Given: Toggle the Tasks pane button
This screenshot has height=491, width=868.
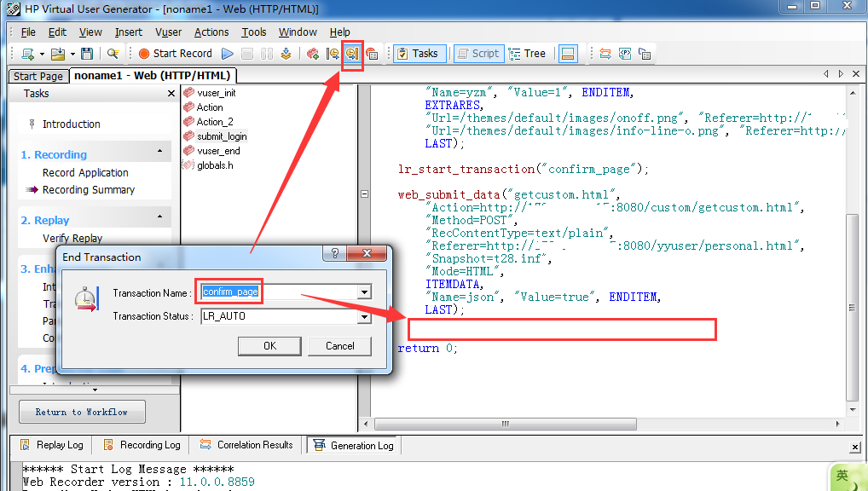Looking at the screenshot, I should pos(420,54).
